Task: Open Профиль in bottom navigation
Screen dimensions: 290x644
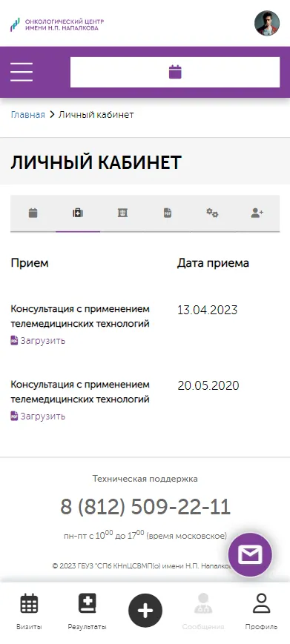Action: point(261,612)
